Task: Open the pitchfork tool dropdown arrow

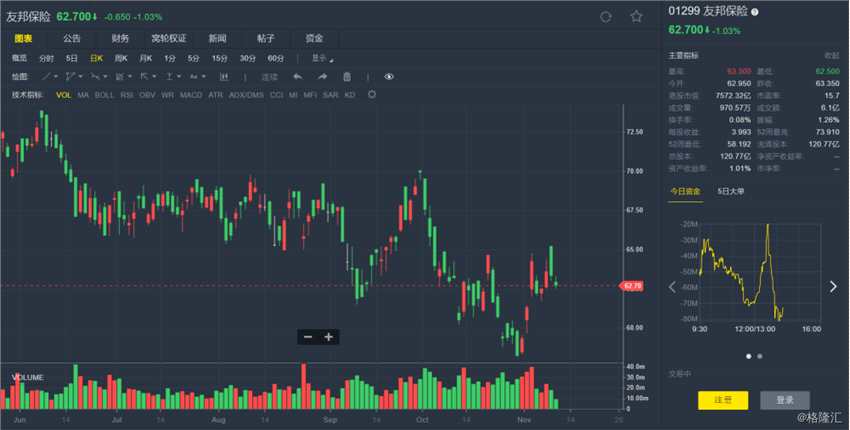Action: click(80, 77)
